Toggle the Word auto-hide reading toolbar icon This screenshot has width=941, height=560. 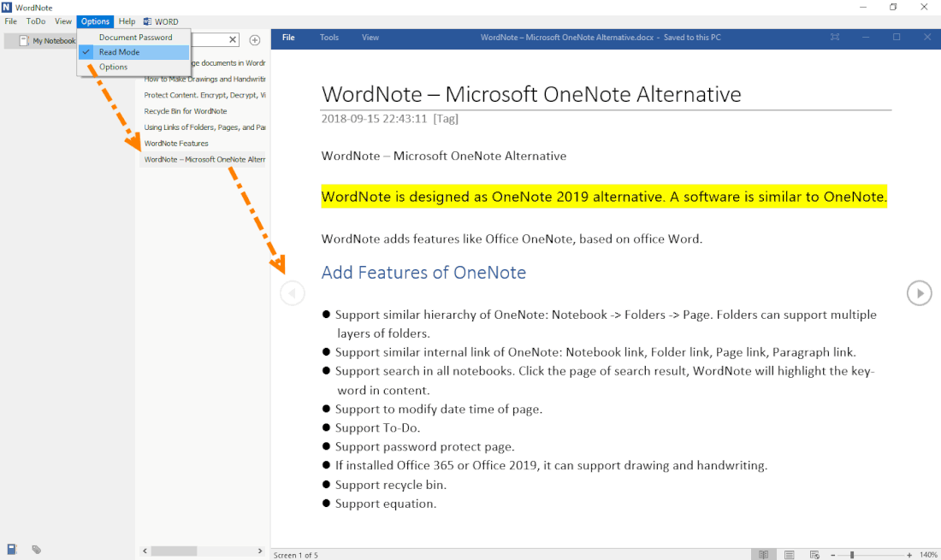coord(835,37)
